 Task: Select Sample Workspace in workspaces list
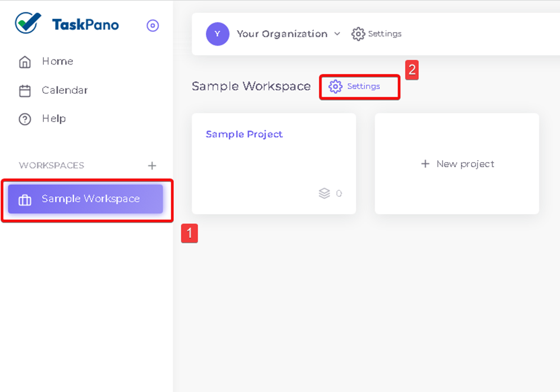click(85, 199)
